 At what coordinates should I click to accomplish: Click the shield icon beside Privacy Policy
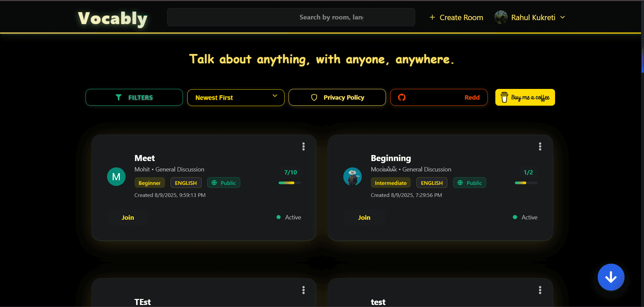[x=314, y=97]
